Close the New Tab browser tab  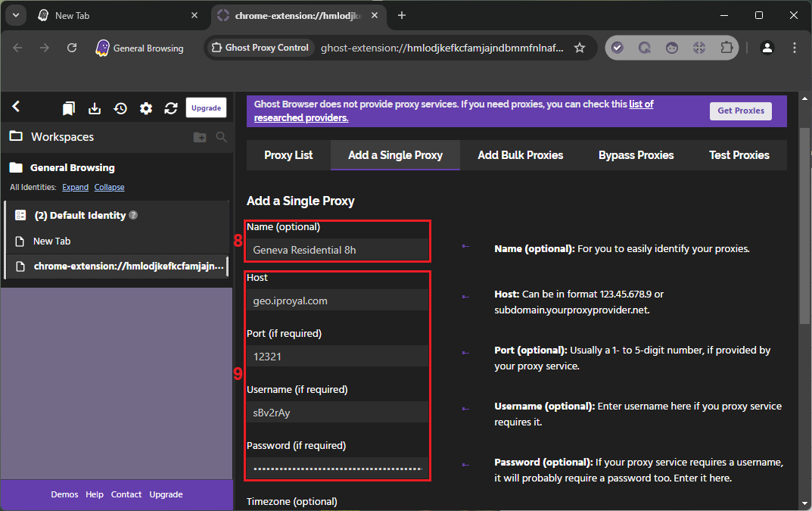[x=194, y=16]
